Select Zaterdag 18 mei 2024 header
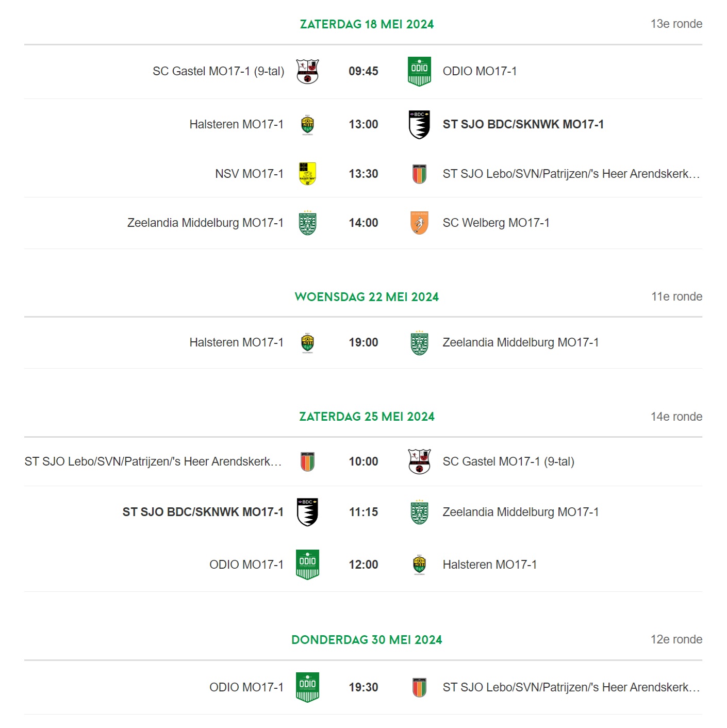This screenshot has height=728, width=727. pos(367,24)
